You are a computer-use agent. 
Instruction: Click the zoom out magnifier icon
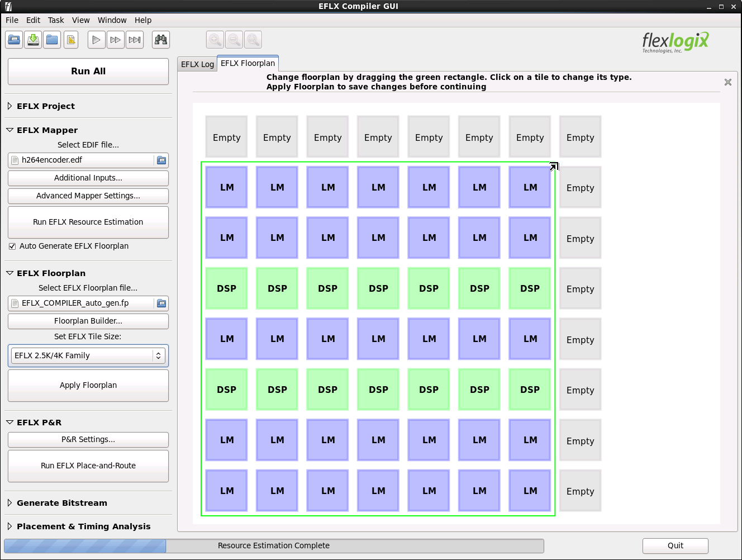pos(234,40)
